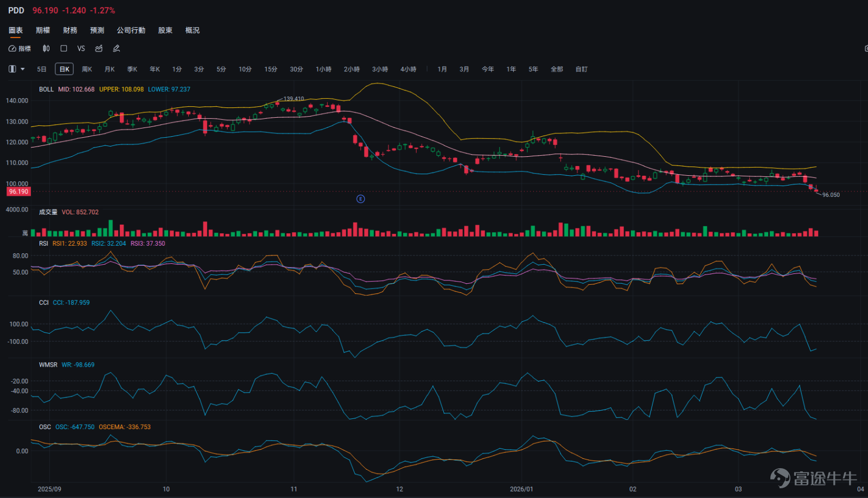The image size is (868, 498).
Task: Switch to the 概況 tab
Action: click(x=192, y=30)
